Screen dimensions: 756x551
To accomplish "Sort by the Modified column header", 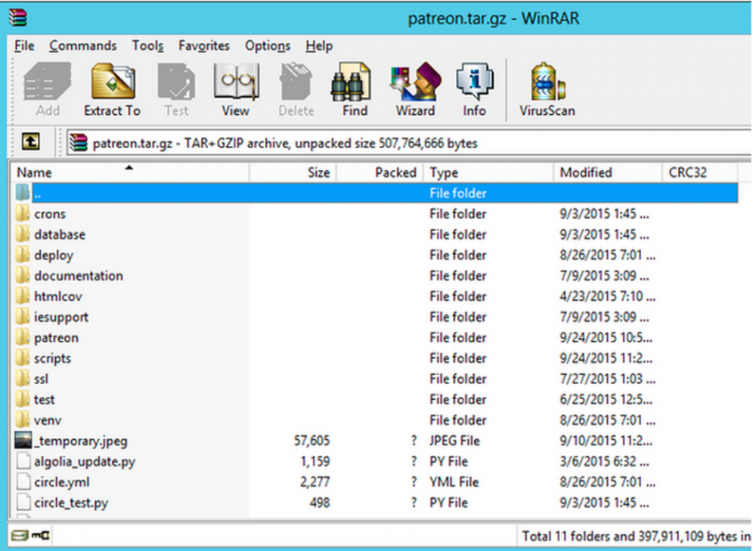I will click(608, 172).
